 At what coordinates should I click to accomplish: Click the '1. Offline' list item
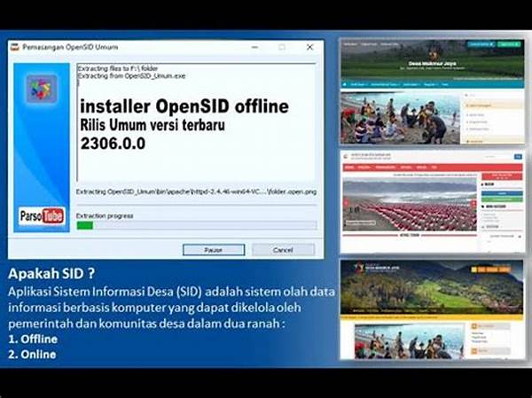coord(33,339)
